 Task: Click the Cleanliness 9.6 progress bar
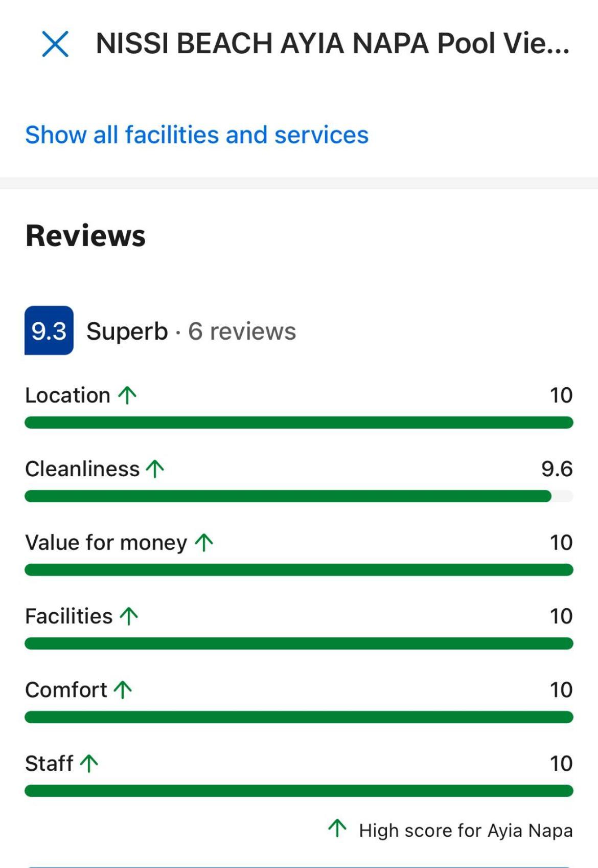299,496
